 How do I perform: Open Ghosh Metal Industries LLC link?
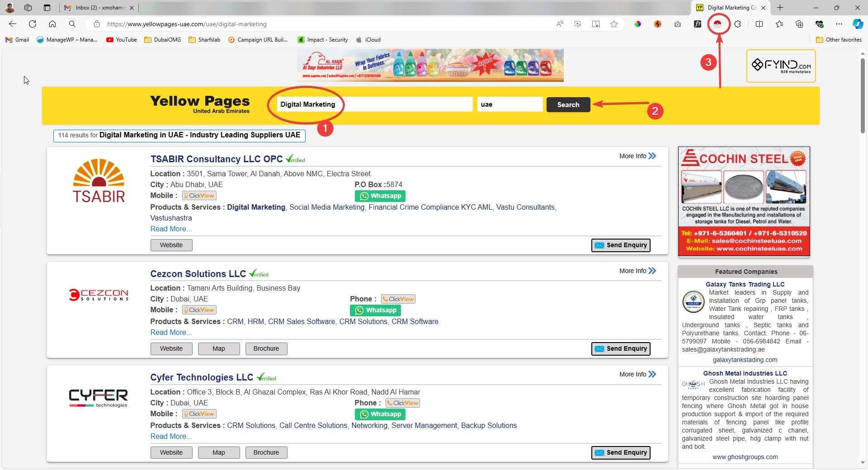(x=745, y=373)
